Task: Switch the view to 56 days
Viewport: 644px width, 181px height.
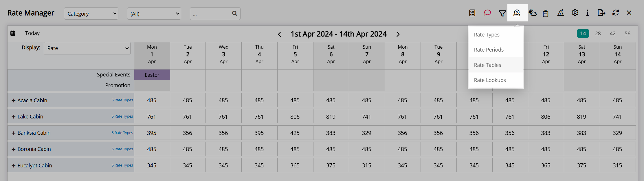Action: coord(628,34)
